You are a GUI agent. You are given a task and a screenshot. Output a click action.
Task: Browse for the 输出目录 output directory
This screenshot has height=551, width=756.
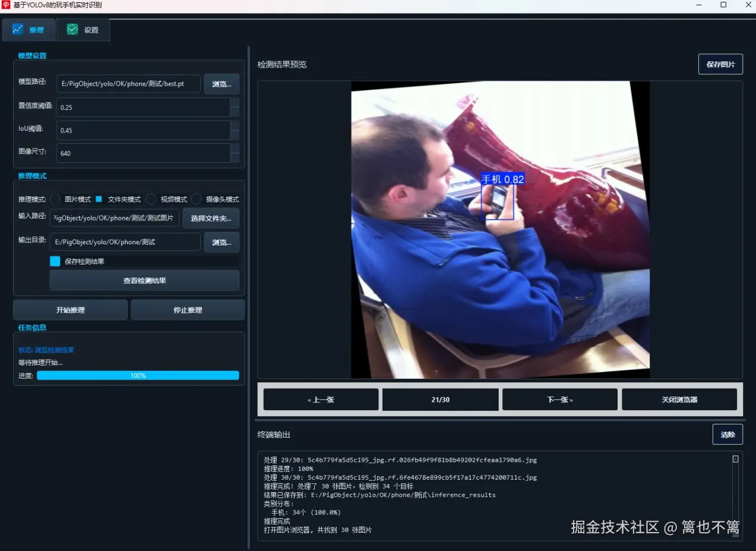click(x=220, y=242)
